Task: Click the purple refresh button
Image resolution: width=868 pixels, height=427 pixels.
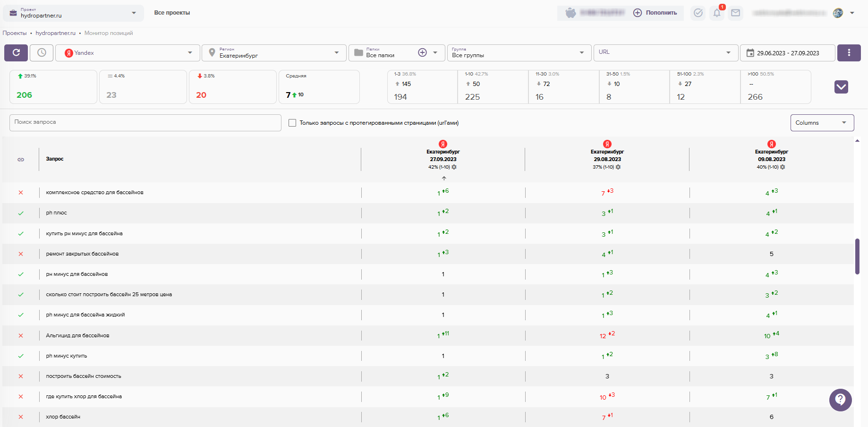Action: 16,53
